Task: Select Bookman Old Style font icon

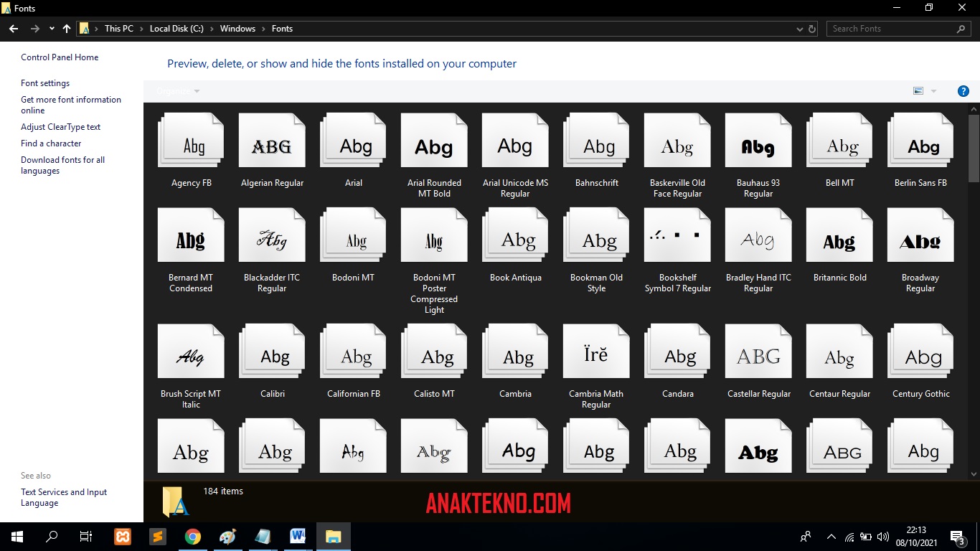Action: coord(596,235)
